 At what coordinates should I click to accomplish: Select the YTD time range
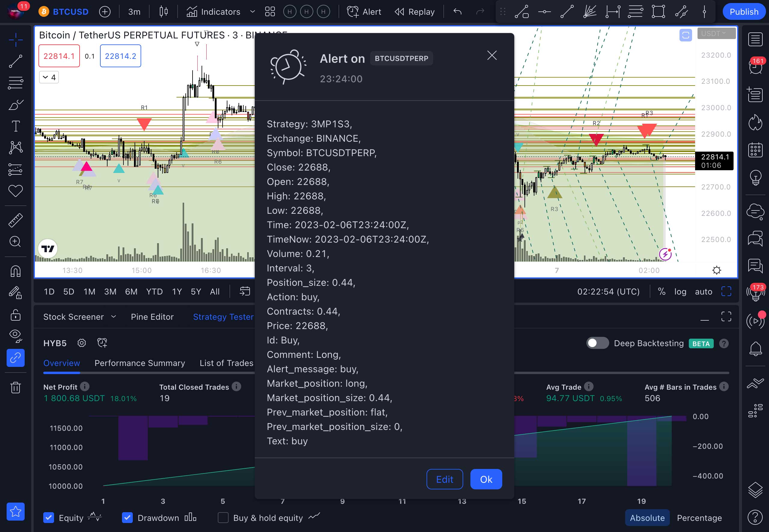(x=154, y=292)
